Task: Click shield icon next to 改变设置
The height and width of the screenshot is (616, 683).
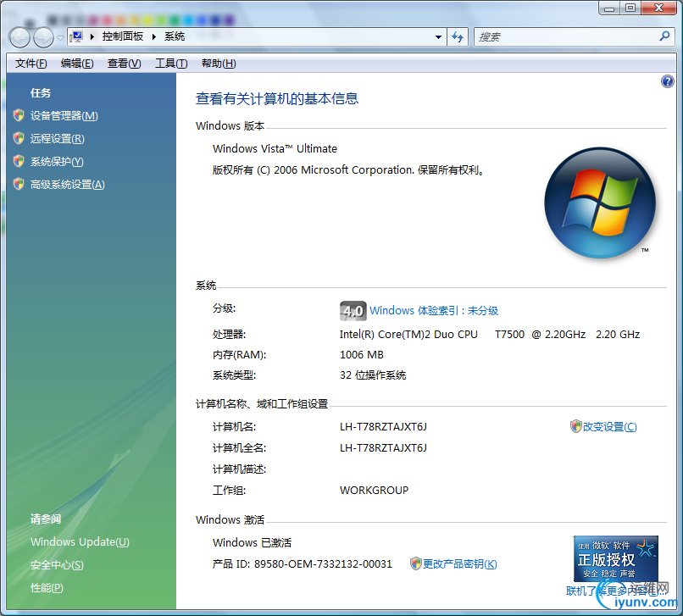Action: tap(576, 426)
